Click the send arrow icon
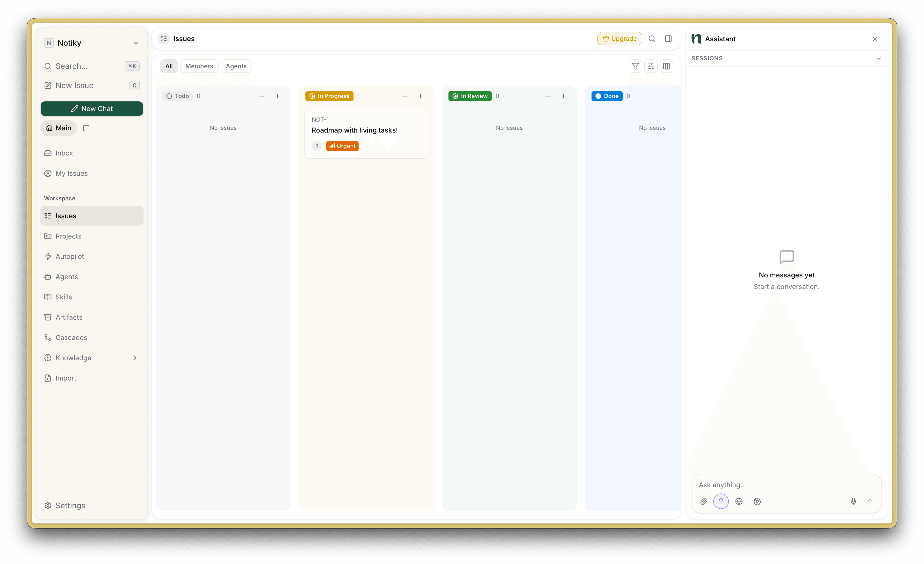The height and width of the screenshot is (564, 924). coord(870,501)
